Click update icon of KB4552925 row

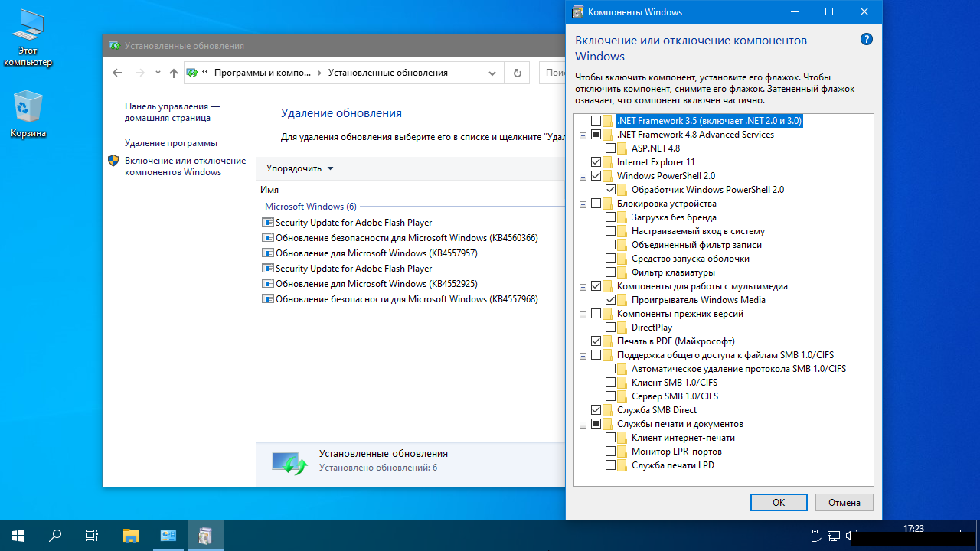coord(268,284)
